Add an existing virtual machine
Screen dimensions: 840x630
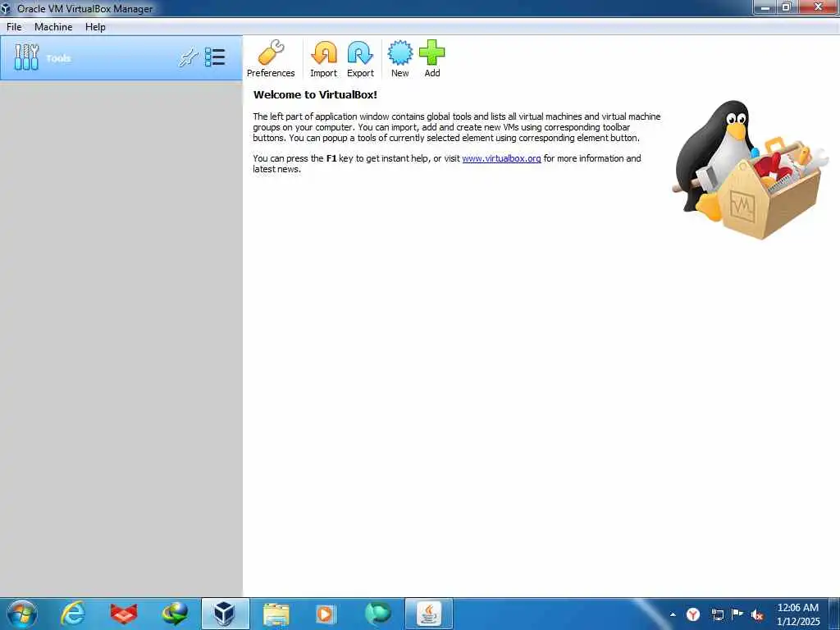[431, 59]
